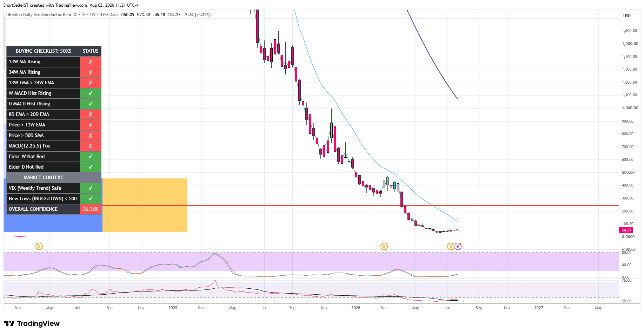Click the green check status for New Lows
This screenshot has width=644, height=334.
click(91, 198)
